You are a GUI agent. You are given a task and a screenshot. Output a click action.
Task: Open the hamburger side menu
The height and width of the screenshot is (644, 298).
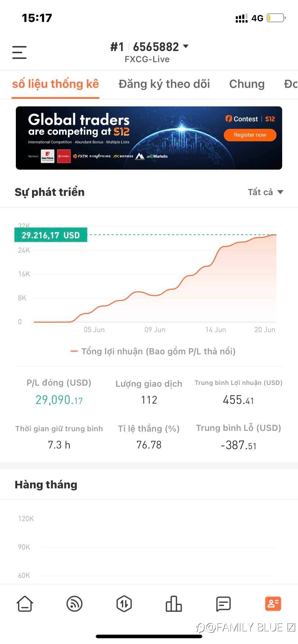pos(19,52)
